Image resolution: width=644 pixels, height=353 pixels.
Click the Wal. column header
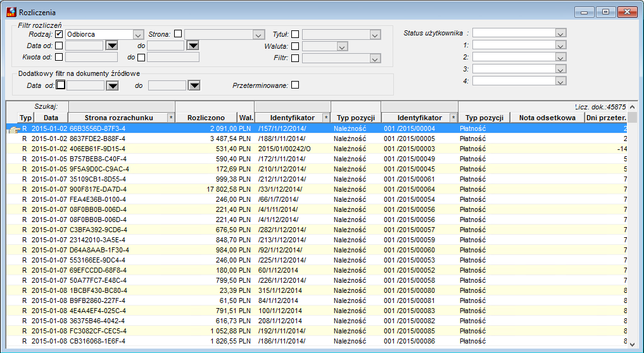(246, 118)
